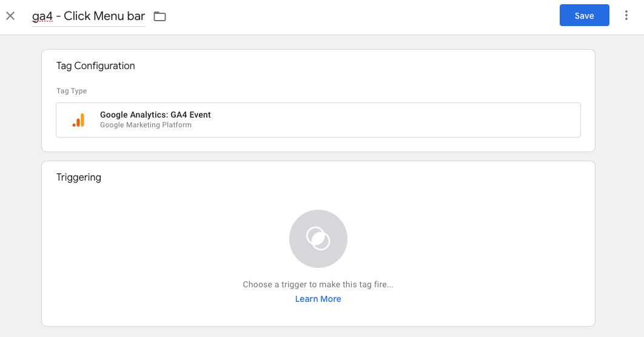Click the Google Analytics bar chart icon

[x=78, y=120]
